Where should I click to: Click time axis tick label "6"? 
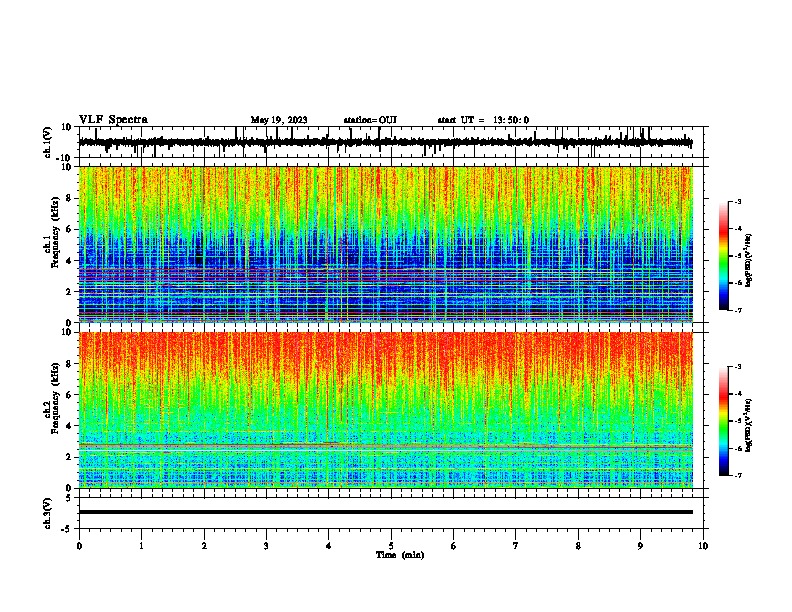click(454, 546)
